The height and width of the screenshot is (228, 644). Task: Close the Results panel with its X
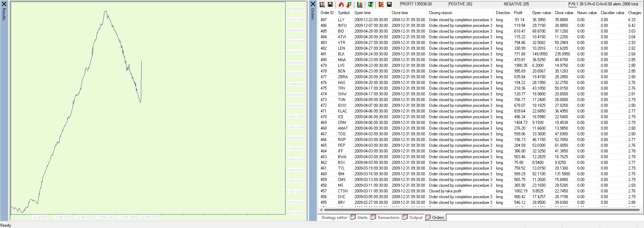(4, 4)
